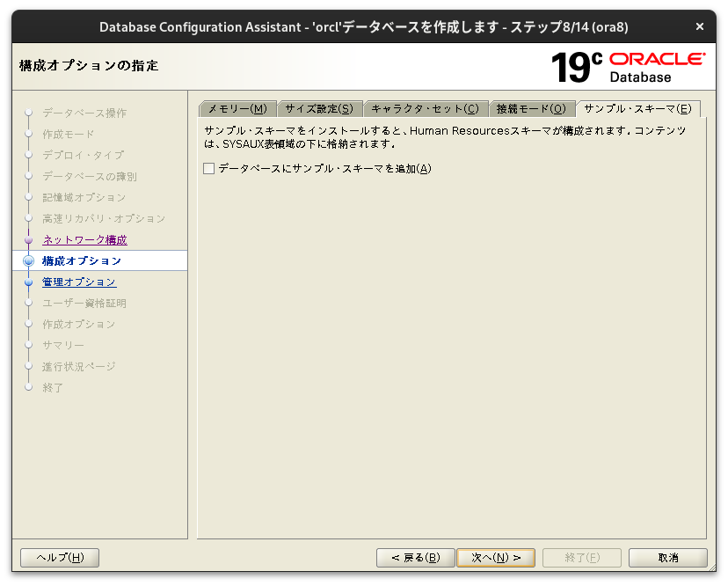Click the step dot next to 管理オプション
The width and height of the screenshot is (728, 586).
(x=29, y=282)
